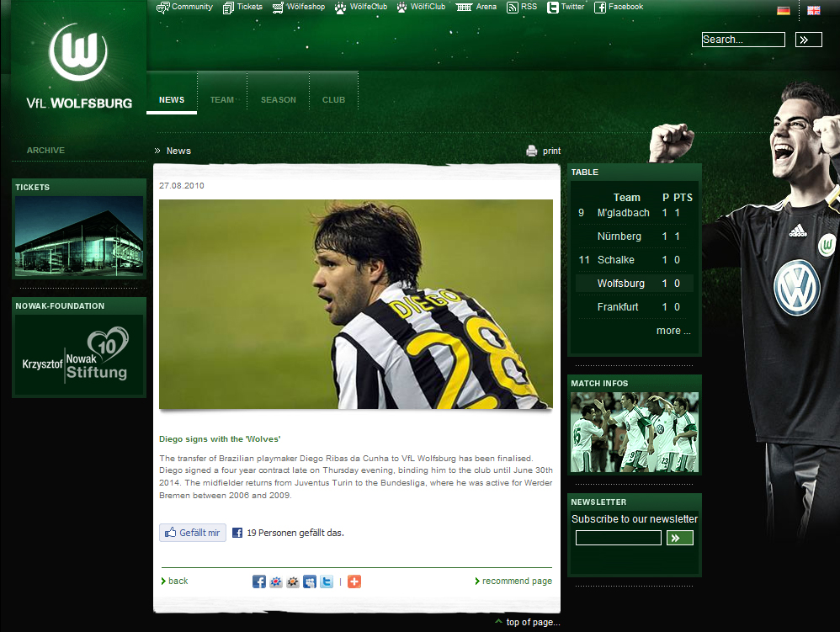This screenshot has height=632, width=840.
Task: Visit the Wölfeshop via the cart icon
Action: [299, 7]
